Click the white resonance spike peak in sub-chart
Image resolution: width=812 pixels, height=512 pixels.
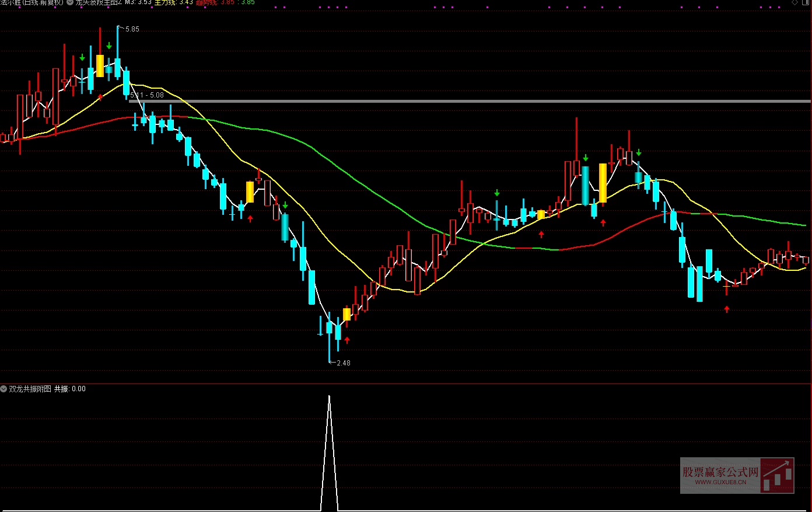330,397
